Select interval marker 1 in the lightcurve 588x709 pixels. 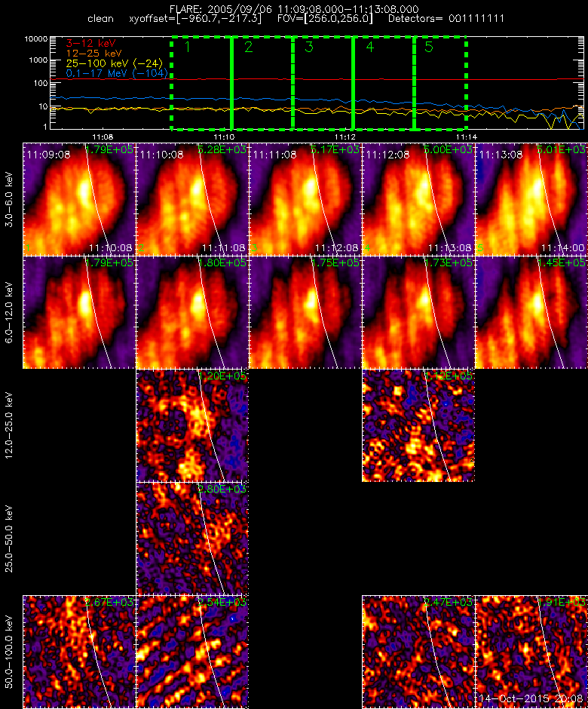coord(188,47)
